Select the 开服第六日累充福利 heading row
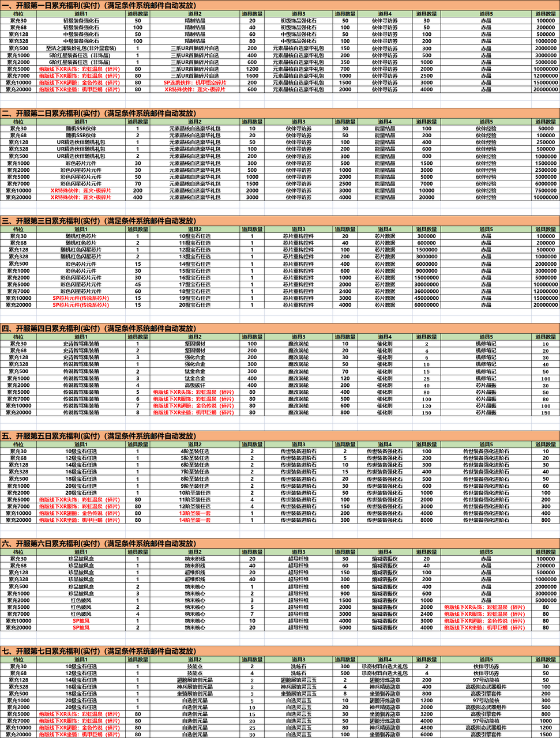The width and height of the screenshot is (560, 738). coord(98,543)
